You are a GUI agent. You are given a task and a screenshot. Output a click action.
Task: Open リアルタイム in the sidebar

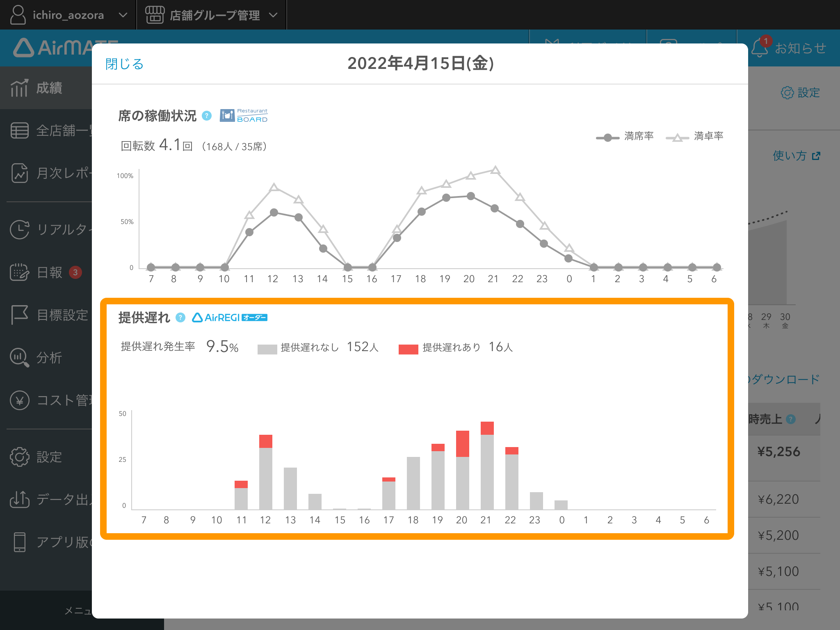(x=46, y=229)
